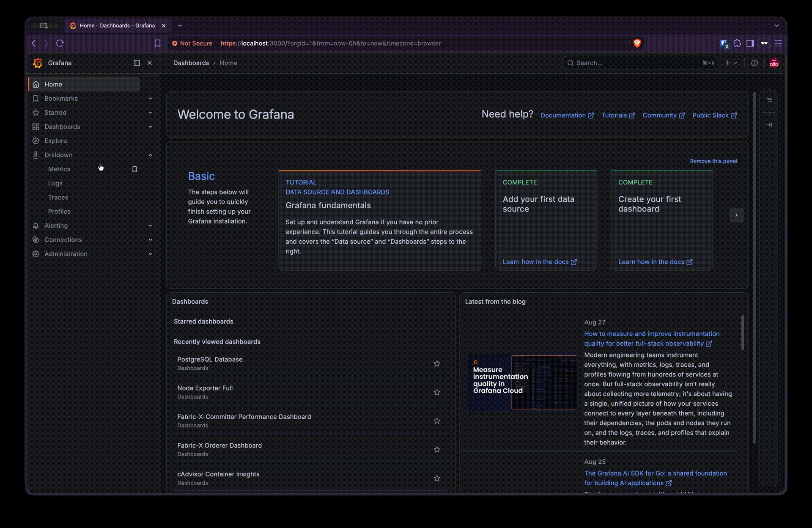Viewport: 812px width, 528px height.
Task: Expand the Dashboards section chevron
Action: click(x=151, y=126)
